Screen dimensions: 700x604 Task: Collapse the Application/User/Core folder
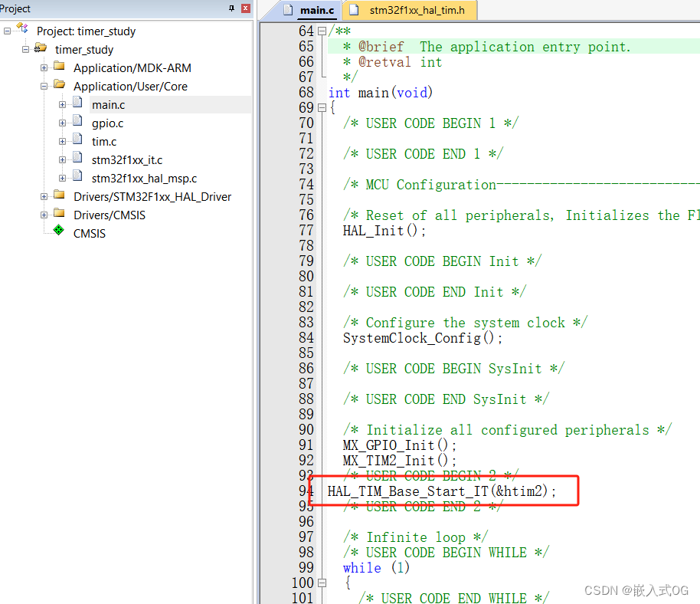coord(44,86)
